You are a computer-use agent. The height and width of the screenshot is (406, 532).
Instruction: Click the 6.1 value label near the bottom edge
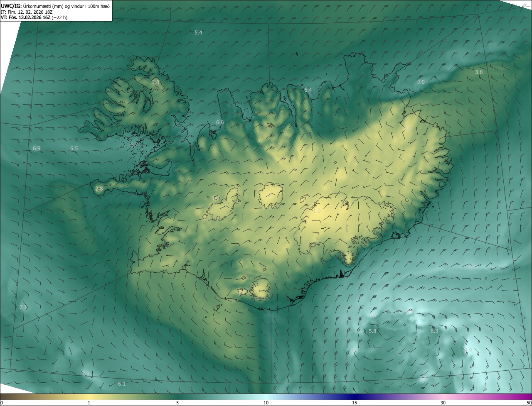tap(122, 384)
